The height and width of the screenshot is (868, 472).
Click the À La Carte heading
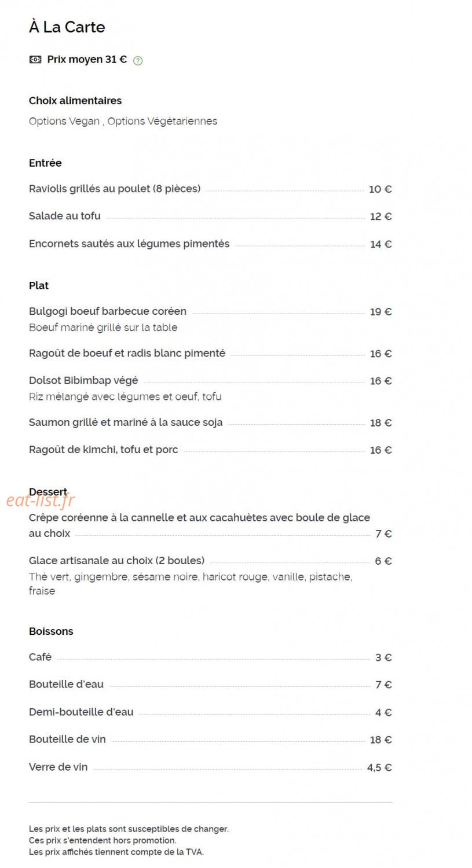[x=67, y=27]
